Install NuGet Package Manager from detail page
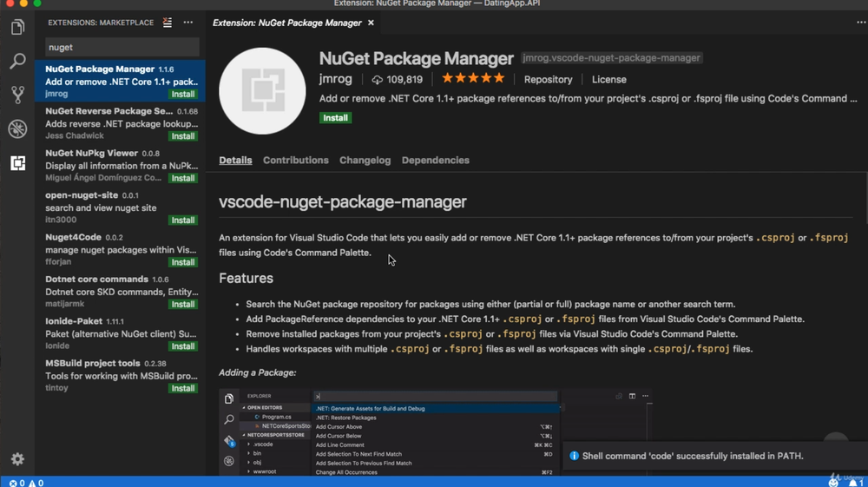 click(335, 118)
